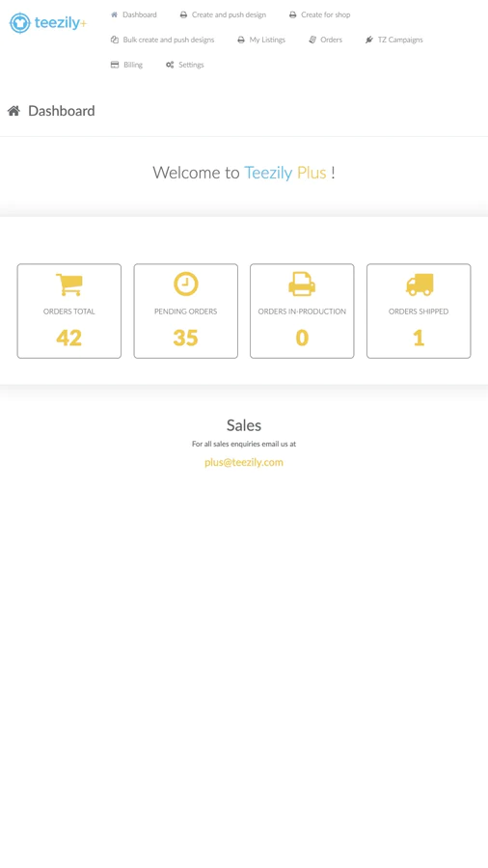Click the home icon beside Dashboard heading

coord(14,111)
